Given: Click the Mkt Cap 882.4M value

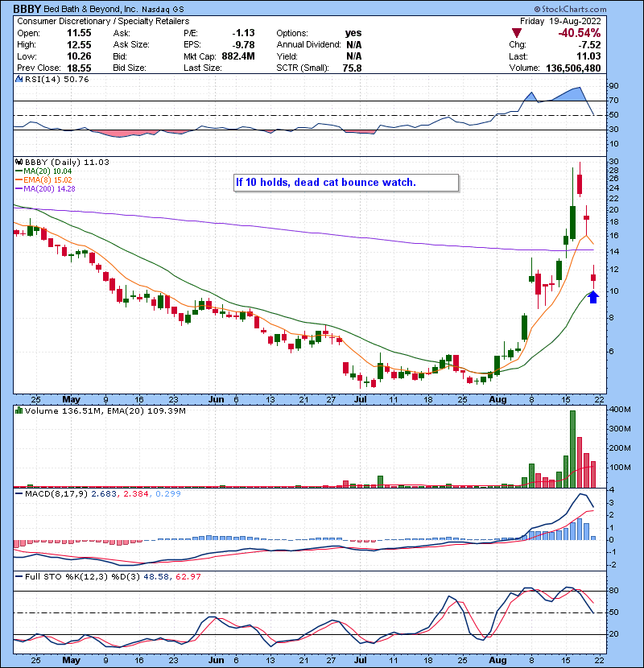Looking at the screenshot, I should point(238,56).
